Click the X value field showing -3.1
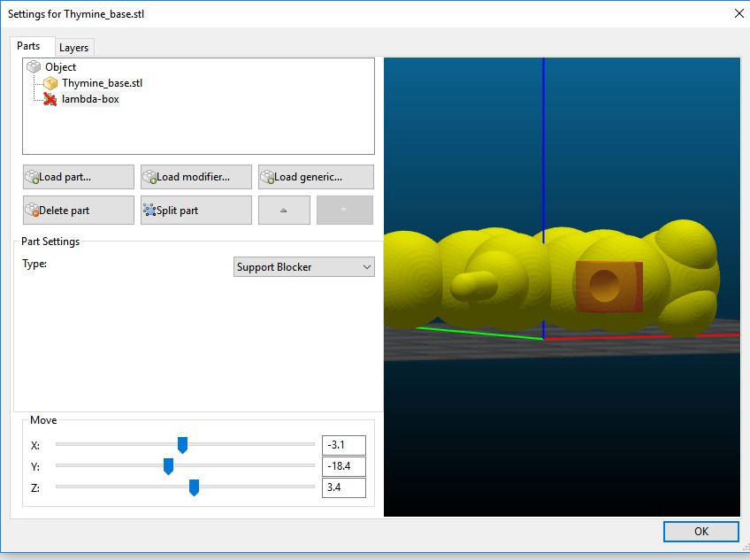 [344, 445]
